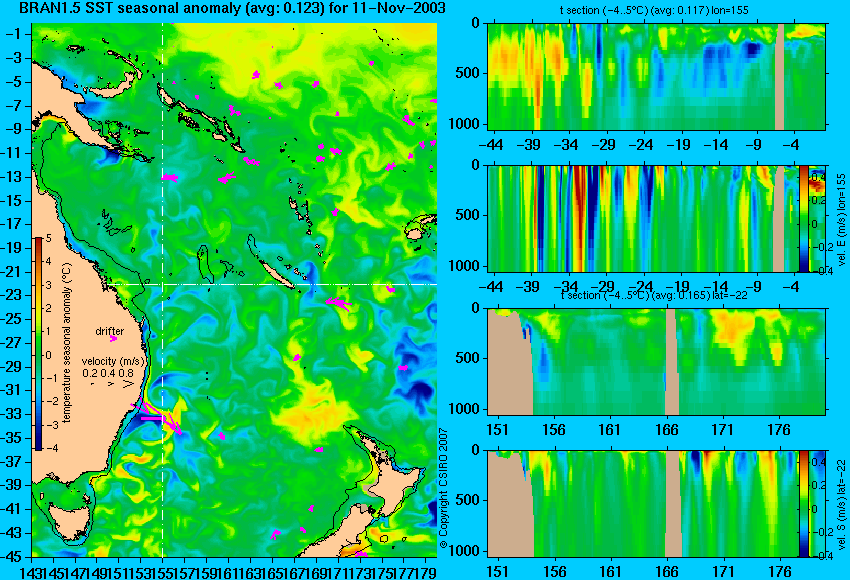
Task: Click the temperature seasonal anomaly color bar
Action: click(39, 344)
